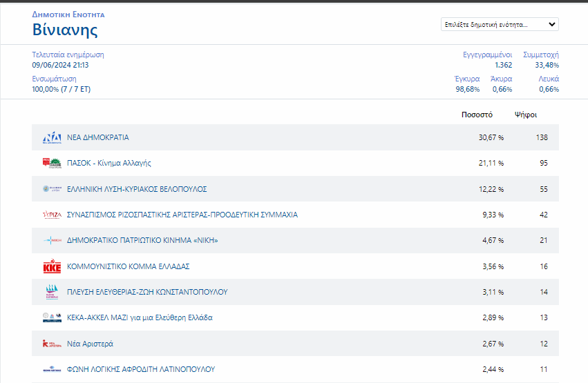This screenshot has width=588, height=383.
Task: Click the '100,00% (7 / 7 ET)' value
Action: point(61,89)
